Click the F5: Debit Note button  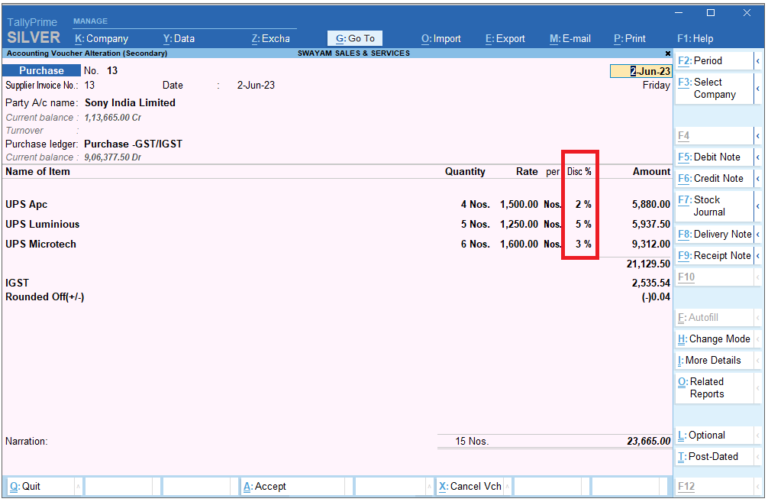pyautogui.click(x=714, y=157)
